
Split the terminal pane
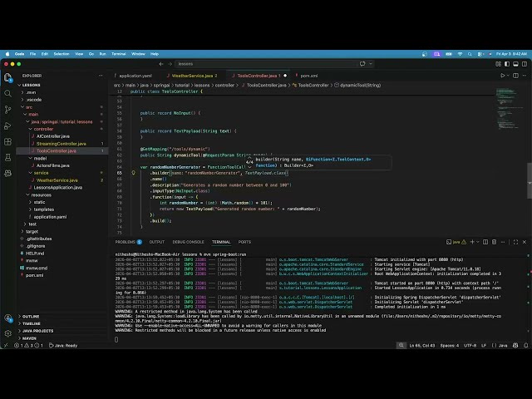point(485,242)
